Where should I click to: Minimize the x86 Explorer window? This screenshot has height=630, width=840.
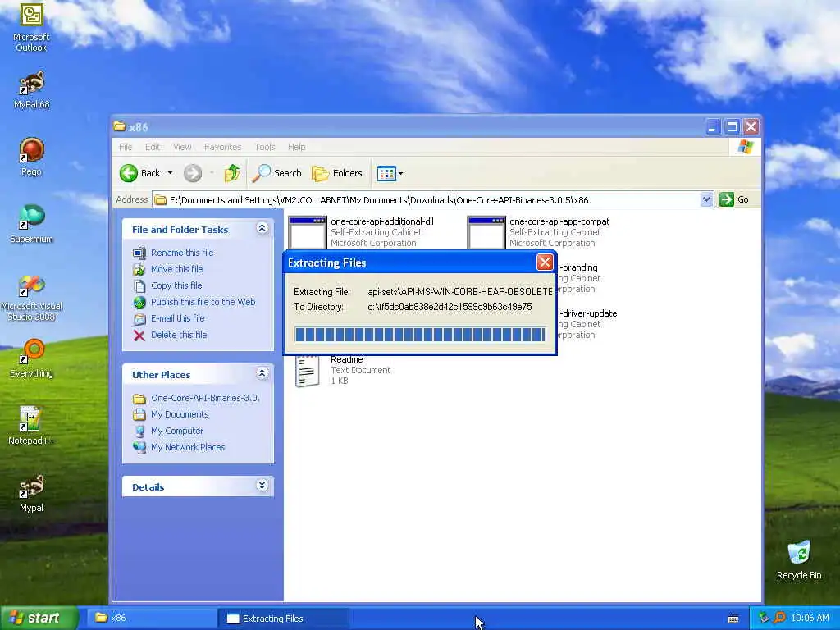(x=712, y=127)
